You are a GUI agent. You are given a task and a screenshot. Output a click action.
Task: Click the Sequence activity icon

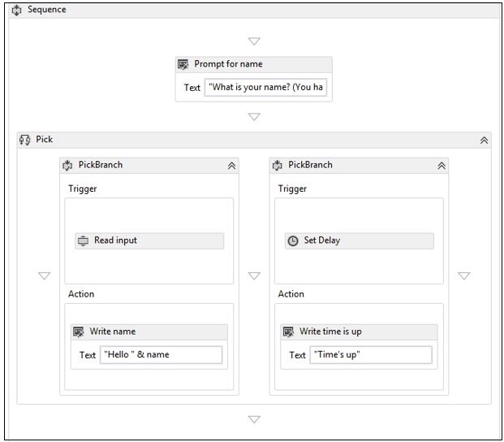[x=15, y=10]
